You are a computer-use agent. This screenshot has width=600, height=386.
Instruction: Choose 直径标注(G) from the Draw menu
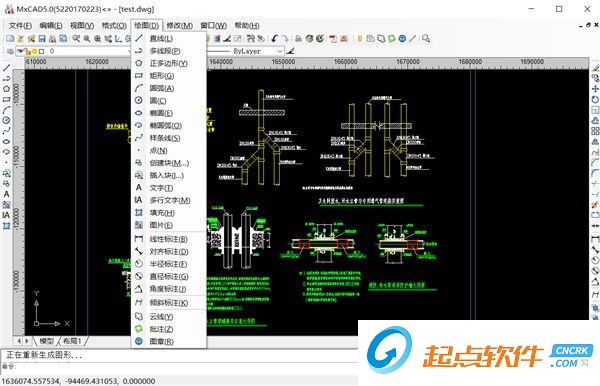169,276
